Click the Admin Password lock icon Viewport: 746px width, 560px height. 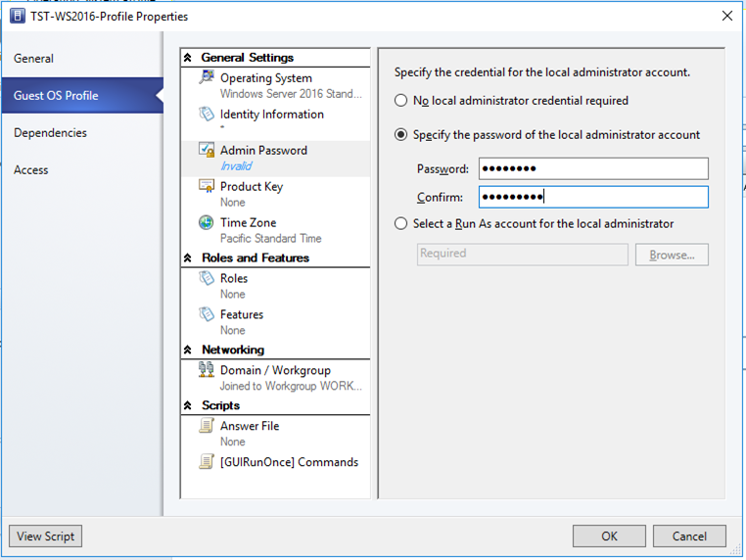[x=207, y=150]
